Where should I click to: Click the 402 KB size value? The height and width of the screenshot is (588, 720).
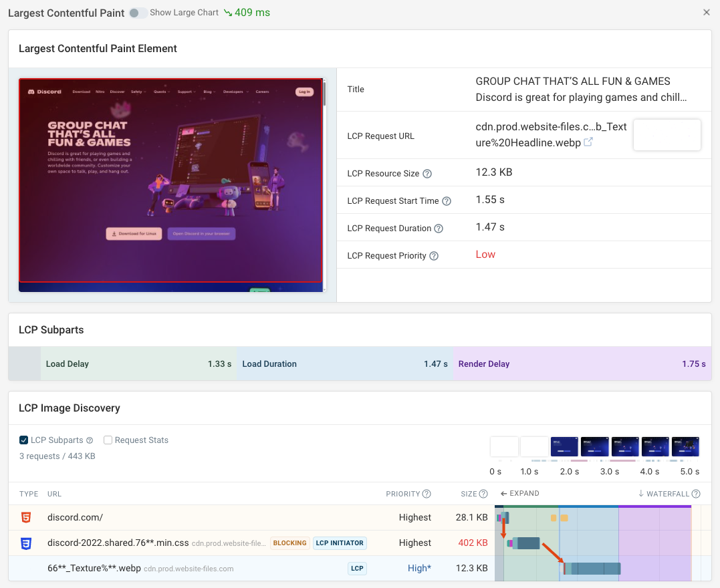click(473, 543)
